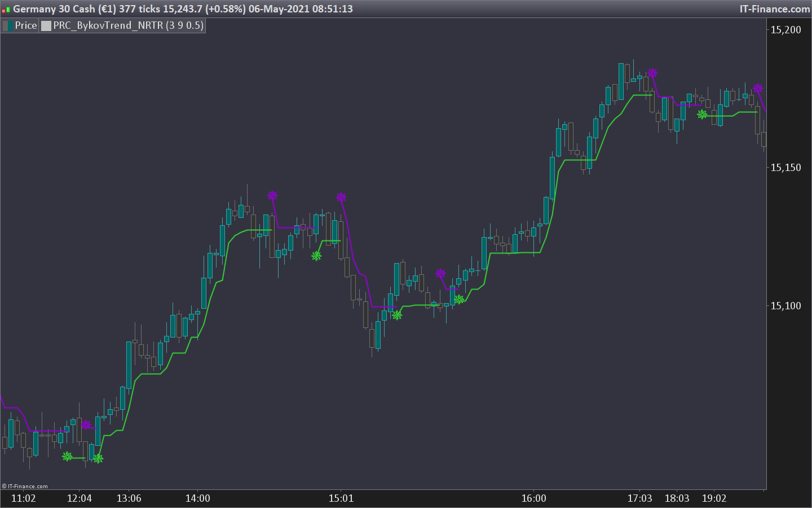Click the candlestick icon beside the Price label
Image resolution: width=812 pixels, height=508 pixels.
[x=8, y=25]
